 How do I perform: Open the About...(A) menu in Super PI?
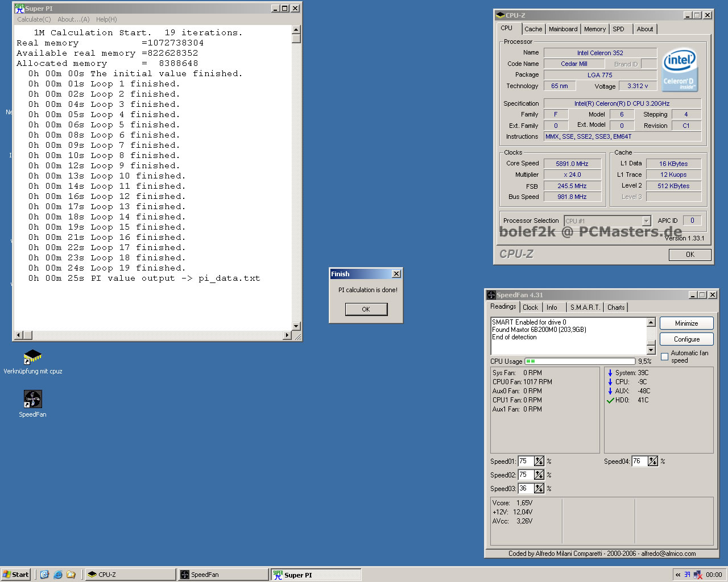click(73, 19)
